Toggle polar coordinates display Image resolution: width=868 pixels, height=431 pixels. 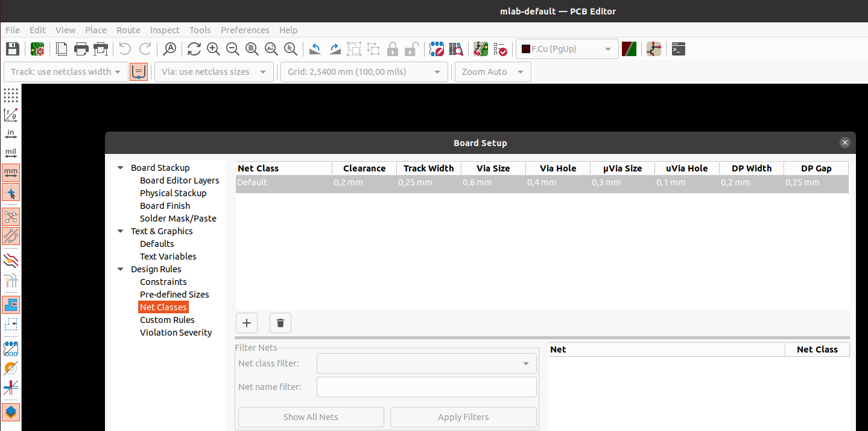[x=11, y=115]
